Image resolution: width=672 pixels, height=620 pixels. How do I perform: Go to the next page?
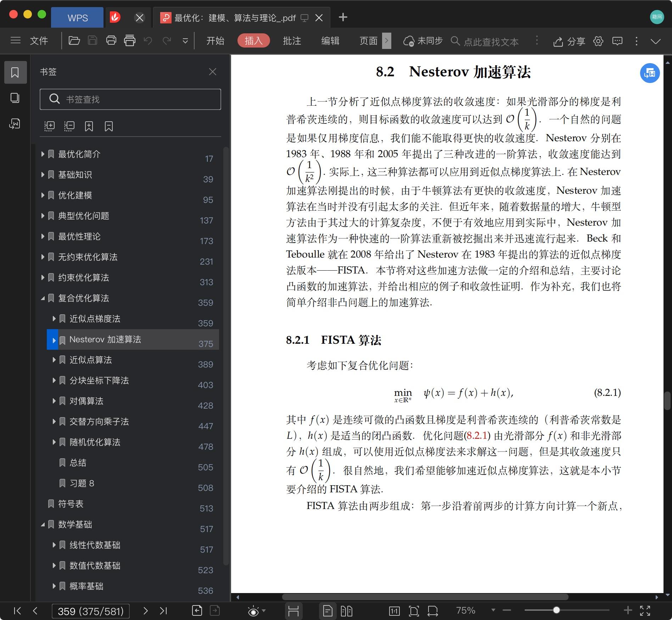pyautogui.click(x=145, y=610)
